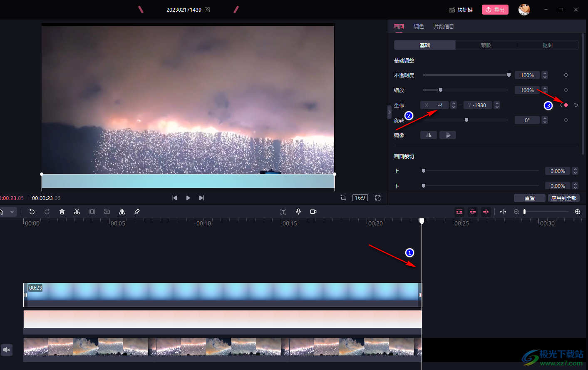588x370 pixels.
Task: Switch to the 片段信息 tab
Action: pos(444,26)
